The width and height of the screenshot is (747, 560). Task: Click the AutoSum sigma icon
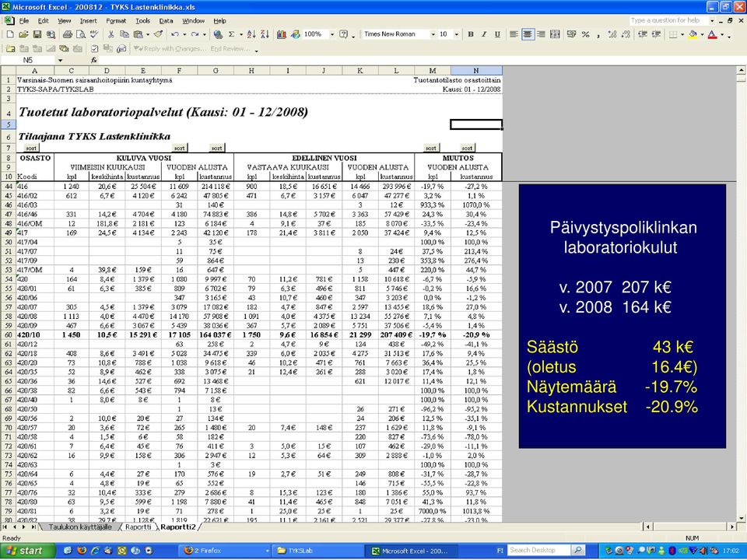point(232,34)
